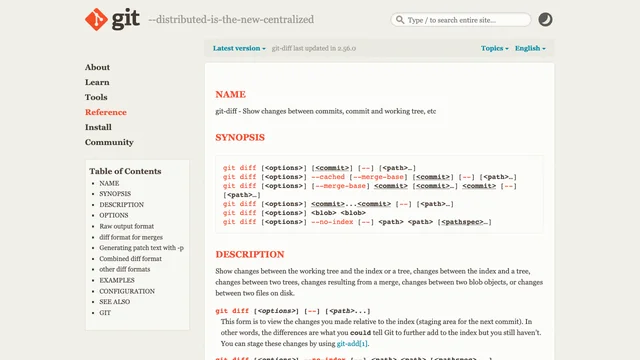Viewport: 640px width, 360px height.
Task: Open the Community section
Action: click(x=109, y=142)
